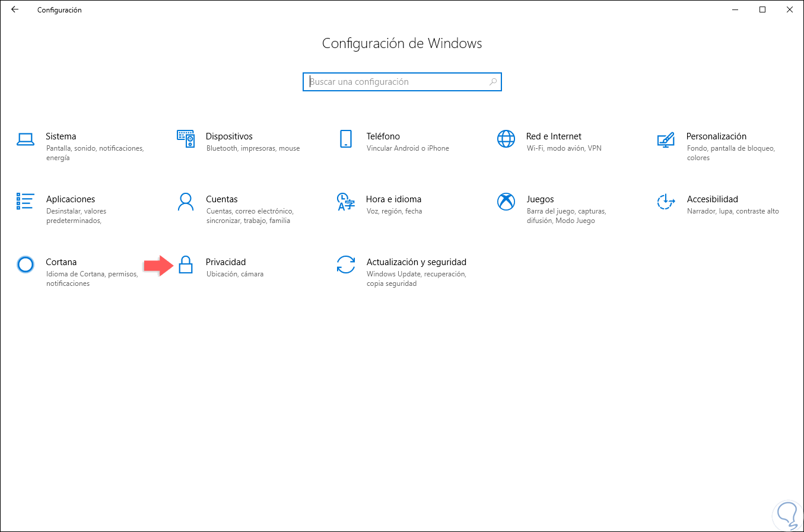Select the Aplicaciones category title
804x532 pixels.
71,199
